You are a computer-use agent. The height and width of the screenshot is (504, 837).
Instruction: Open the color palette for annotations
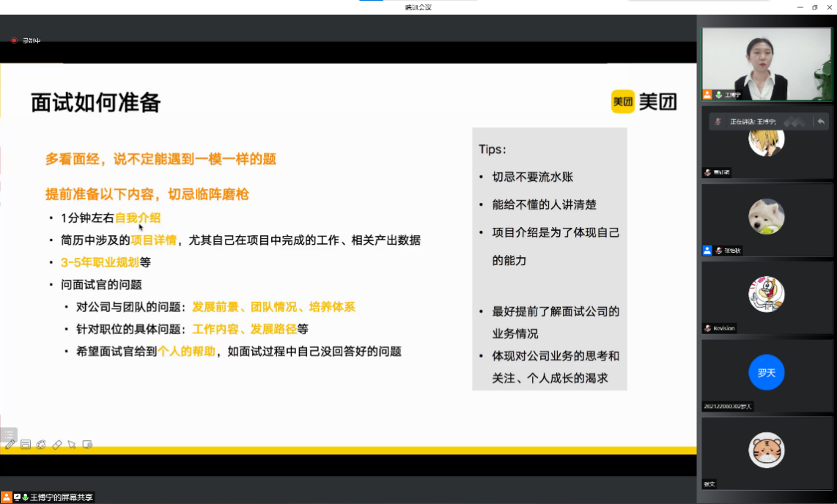[x=41, y=445]
